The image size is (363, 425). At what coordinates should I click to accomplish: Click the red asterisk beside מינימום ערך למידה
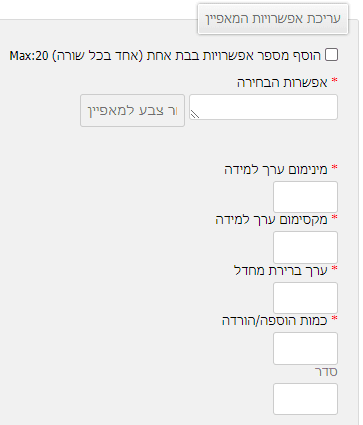click(x=334, y=168)
